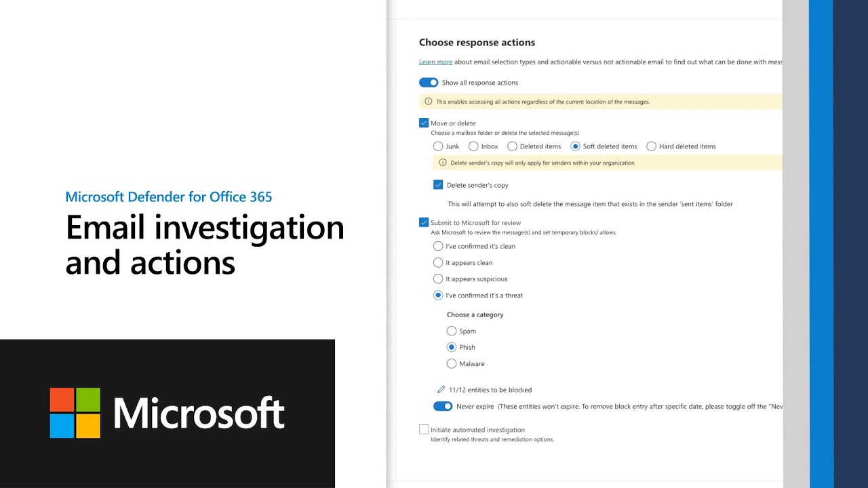Click 'This will attempt to also soft delete' note
The image size is (868, 488).
[x=590, y=204]
